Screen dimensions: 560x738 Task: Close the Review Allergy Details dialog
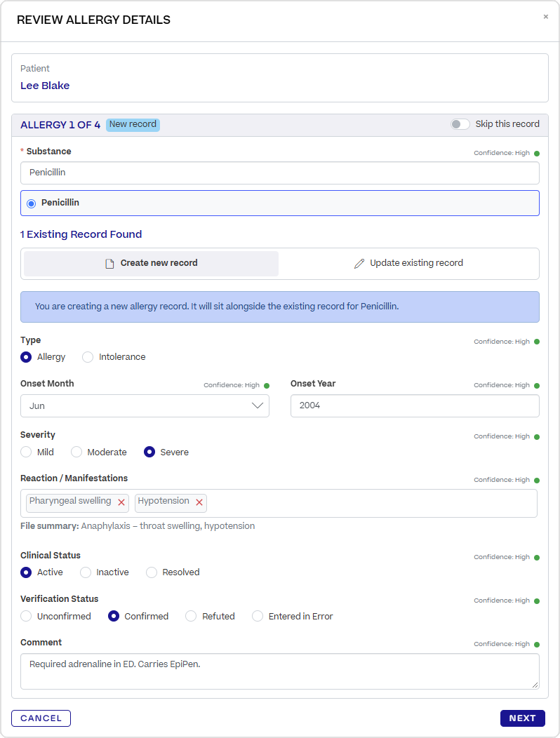(545, 16)
